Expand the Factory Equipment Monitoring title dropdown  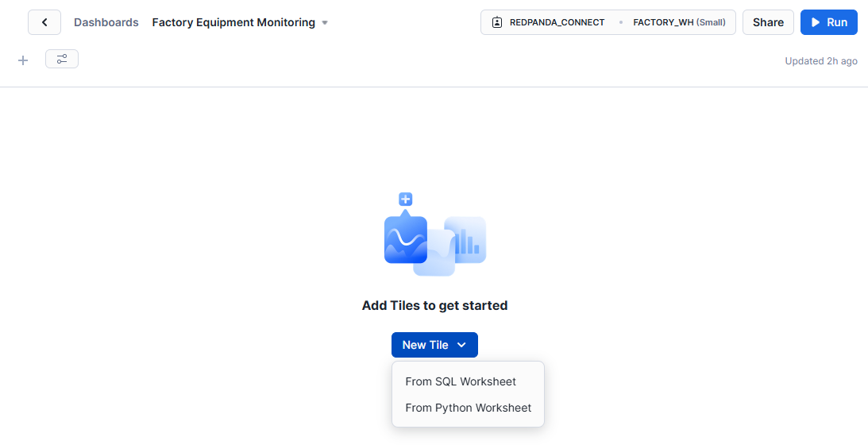(325, 23)
